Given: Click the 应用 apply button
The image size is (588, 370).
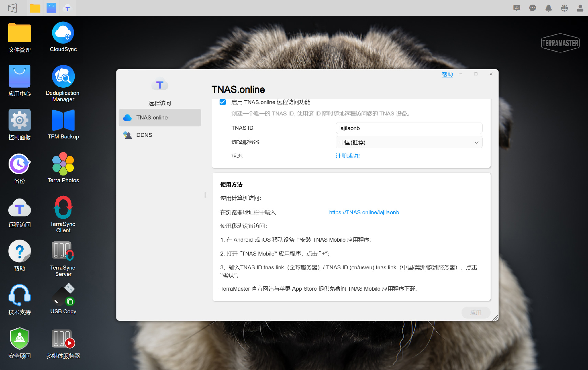Looking at the screenshot, I should (476, 313).
